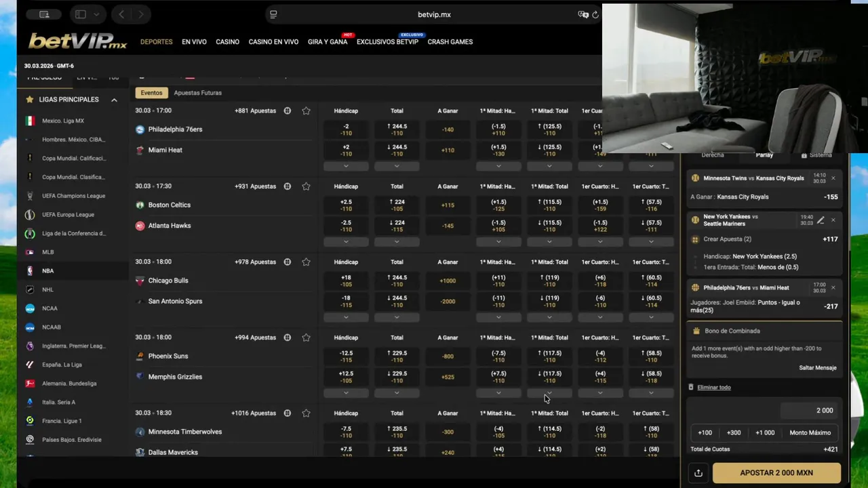The width and height of the screenshot is (868, 488).
Task: Toggle the browser sidebar button
Action: (80, 14)
